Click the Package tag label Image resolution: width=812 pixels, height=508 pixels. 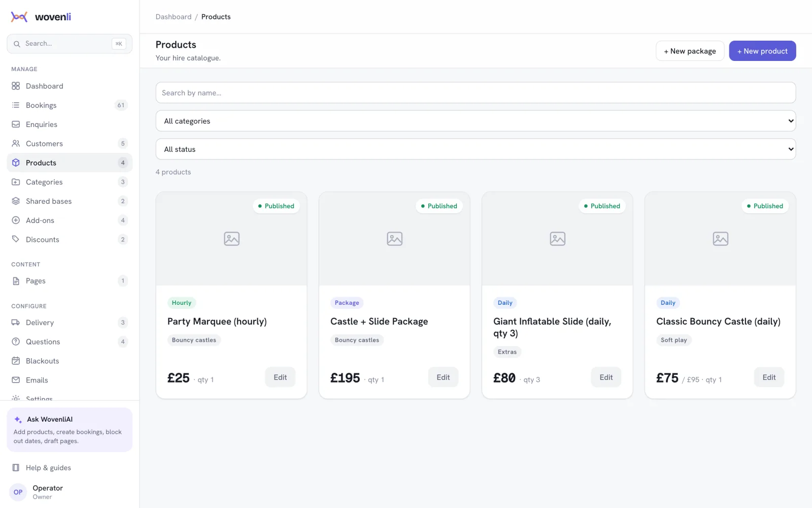(x=347, y=303)
